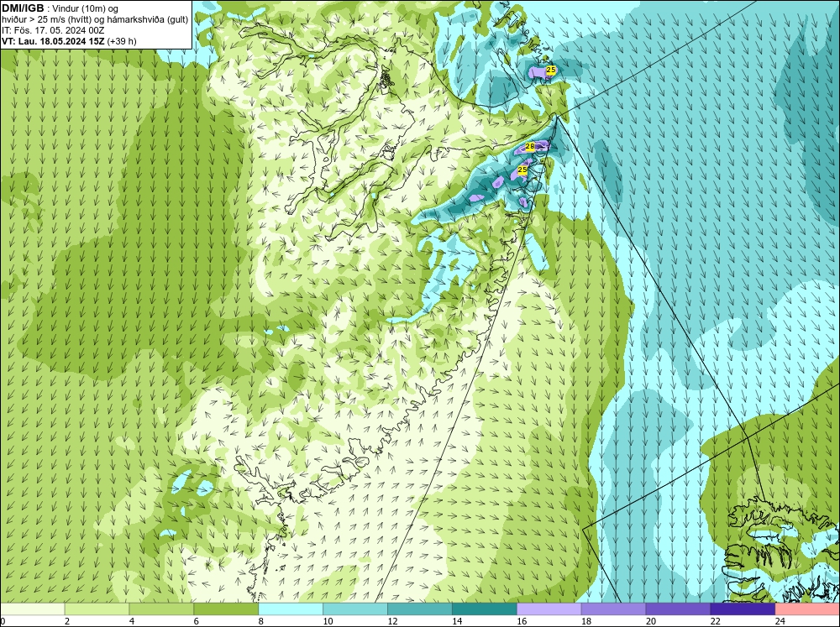The width and height of the screenshot is (840, 627).
Task: Click the pink above-24 m/s legend swatch
Action: pos(807,609)
